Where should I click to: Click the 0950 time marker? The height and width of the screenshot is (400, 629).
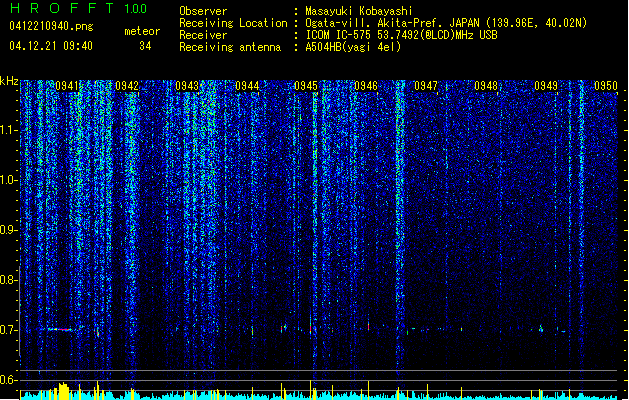click(x=606, y=86)
